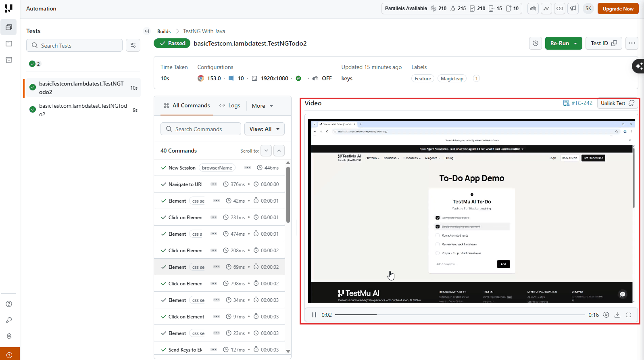
Task: Download the test video
Action: click(617, 315)
